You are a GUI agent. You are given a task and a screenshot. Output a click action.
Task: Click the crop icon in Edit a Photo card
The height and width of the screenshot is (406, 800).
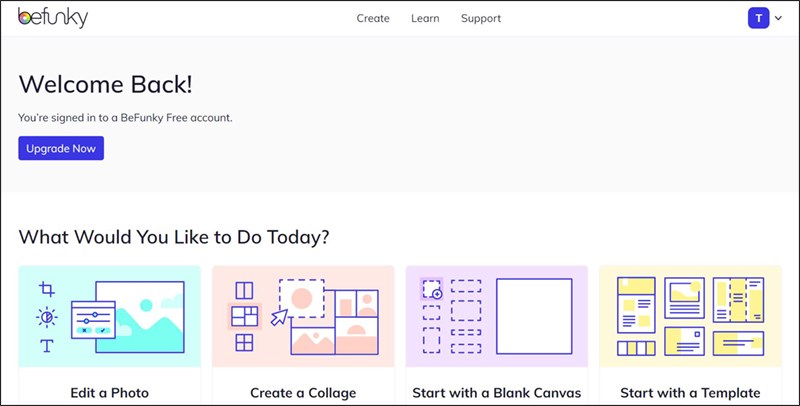tap(46, 289)
